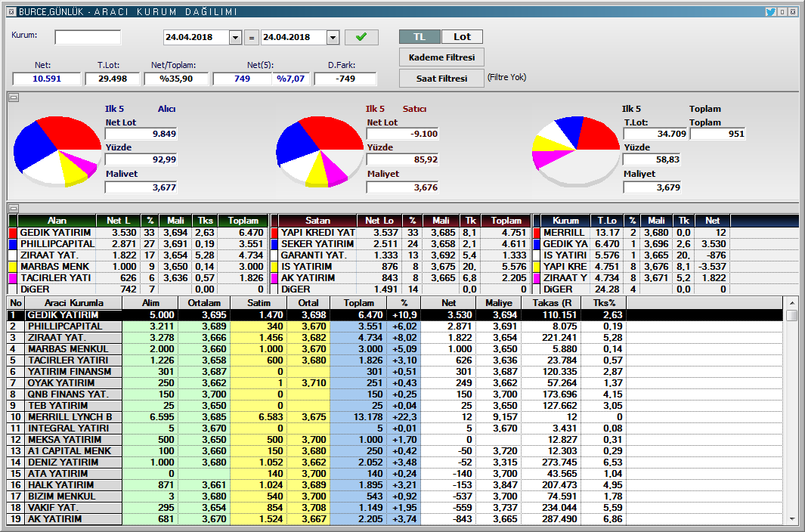
Task: Click blue swatch next to PHILLIPCAPITAL
Action: click(x=14, y=244)
